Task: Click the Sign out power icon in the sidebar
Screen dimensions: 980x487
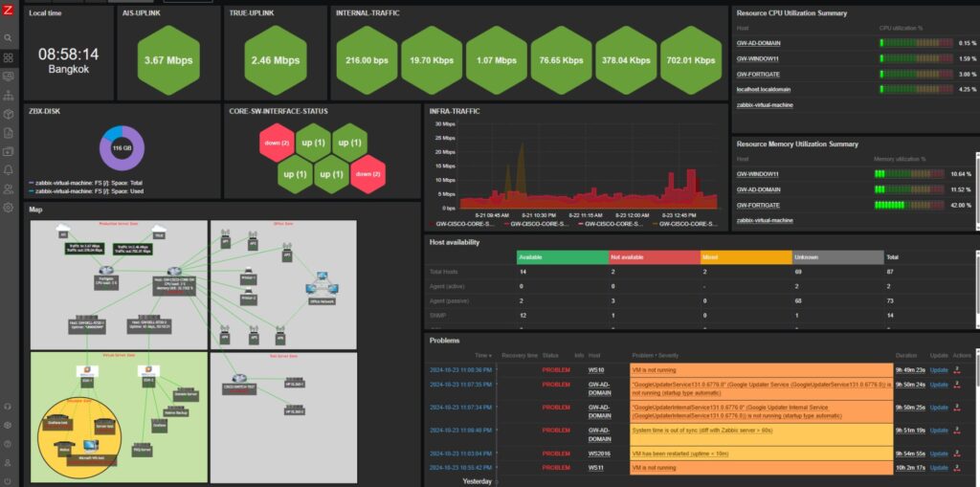Action: (x=8, y=481)
